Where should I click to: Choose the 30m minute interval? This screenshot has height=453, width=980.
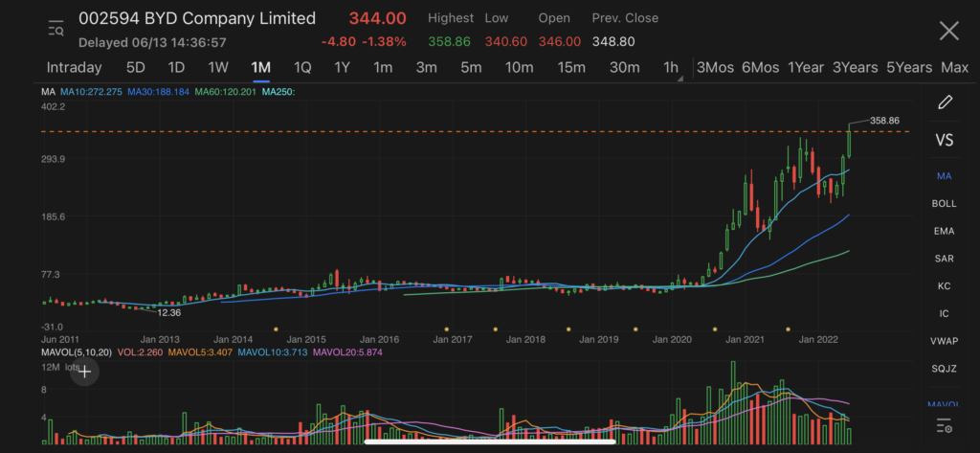[624, 68]
